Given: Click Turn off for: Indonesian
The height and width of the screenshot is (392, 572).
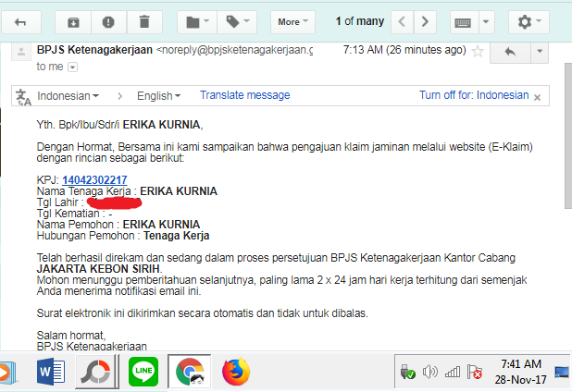Looking at the screenshot, I should pyautogui.click(x=474, y=95).
